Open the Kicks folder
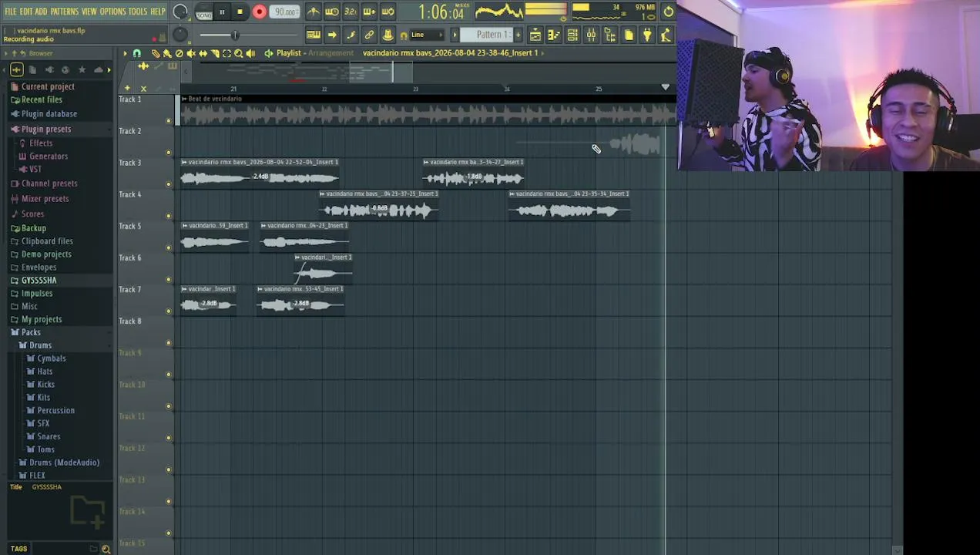The width and height of the screenshot is (980, 555). (45, 384)
